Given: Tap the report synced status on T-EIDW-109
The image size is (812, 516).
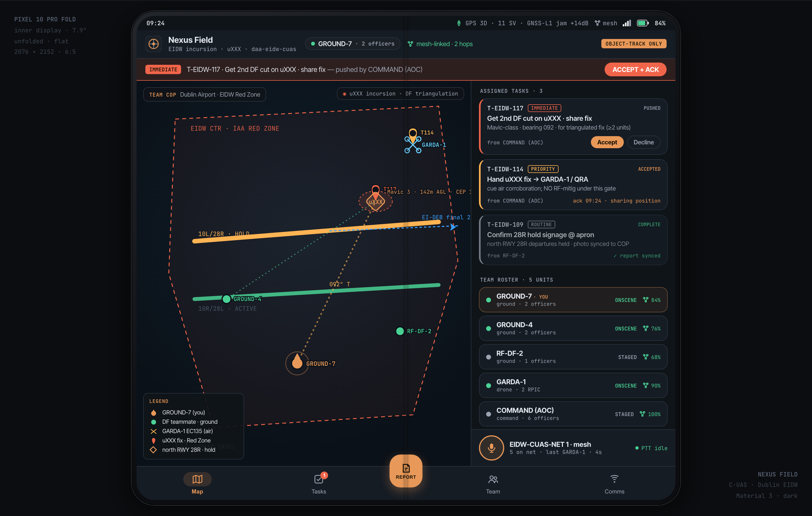Looking at the screenshot, I should pyautogui.click(x=637, y=256).
